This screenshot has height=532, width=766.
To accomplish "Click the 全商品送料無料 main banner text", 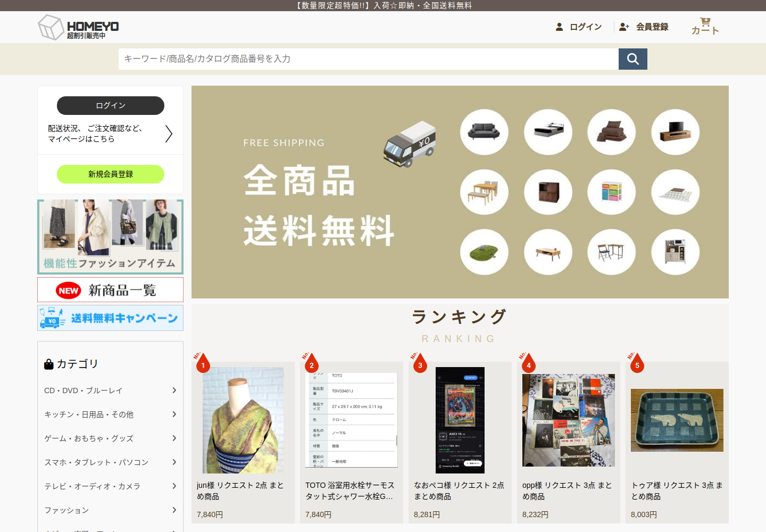I will [x=319, y=205].
